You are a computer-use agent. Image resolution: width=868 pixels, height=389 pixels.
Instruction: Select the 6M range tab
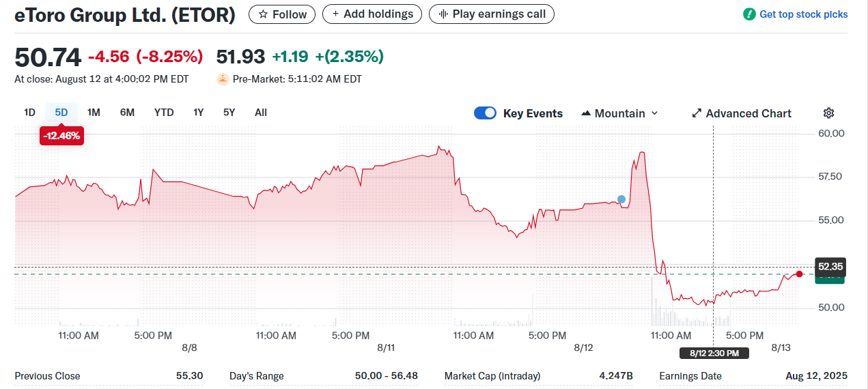point(127,113)
